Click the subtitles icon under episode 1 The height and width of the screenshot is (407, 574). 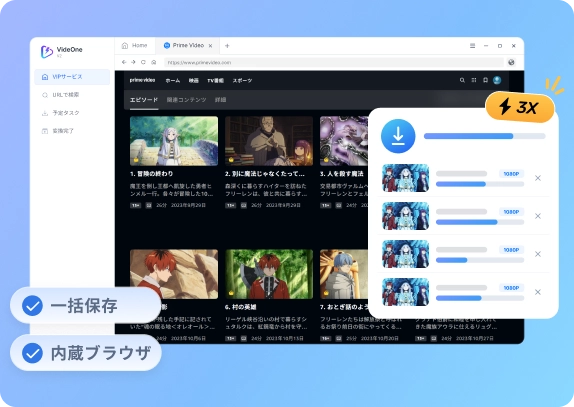pos(149,205)
